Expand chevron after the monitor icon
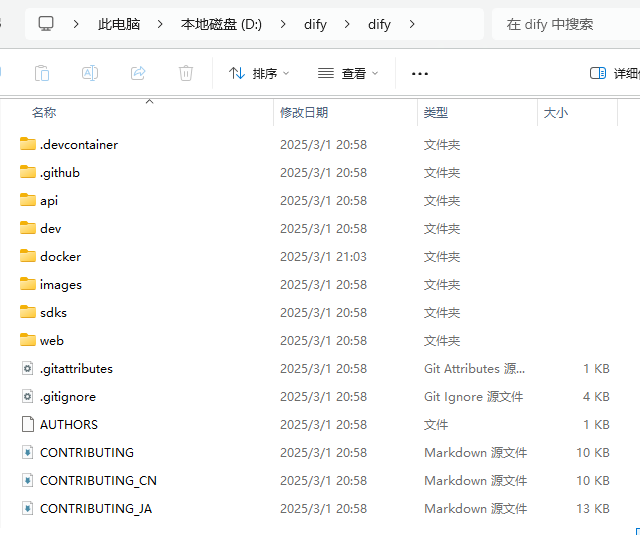Screen dimensions: 640x535 [76, 24]
